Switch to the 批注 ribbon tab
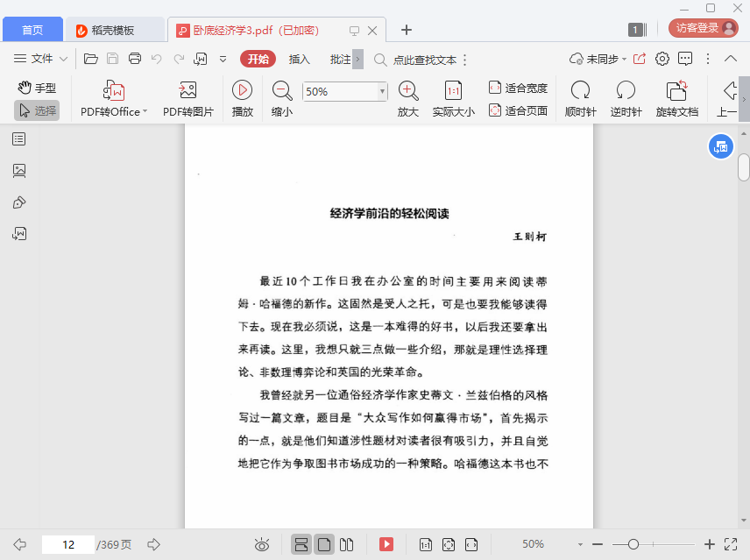This screenshot has height=560, width=750. [x=341, y=60]
